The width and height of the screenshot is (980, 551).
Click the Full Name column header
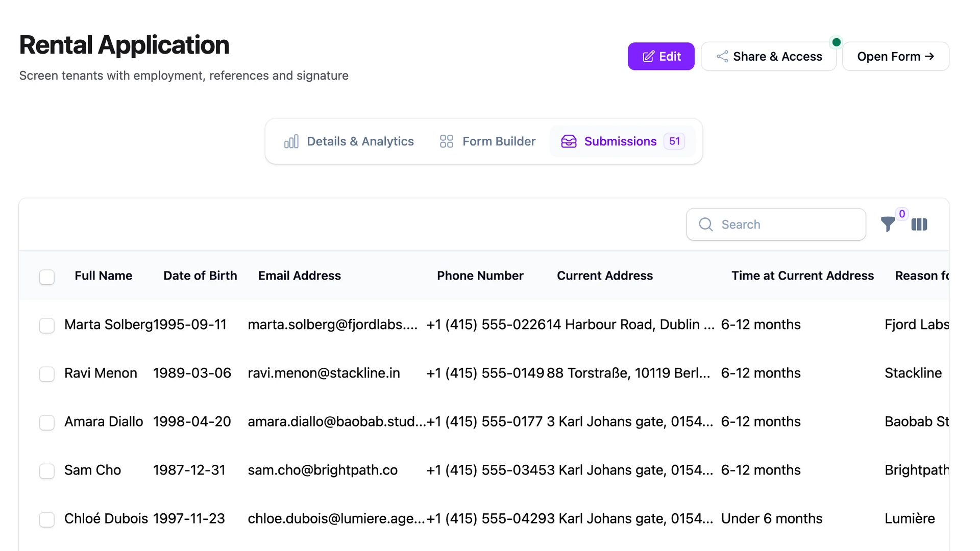click(x=103, y=275)
